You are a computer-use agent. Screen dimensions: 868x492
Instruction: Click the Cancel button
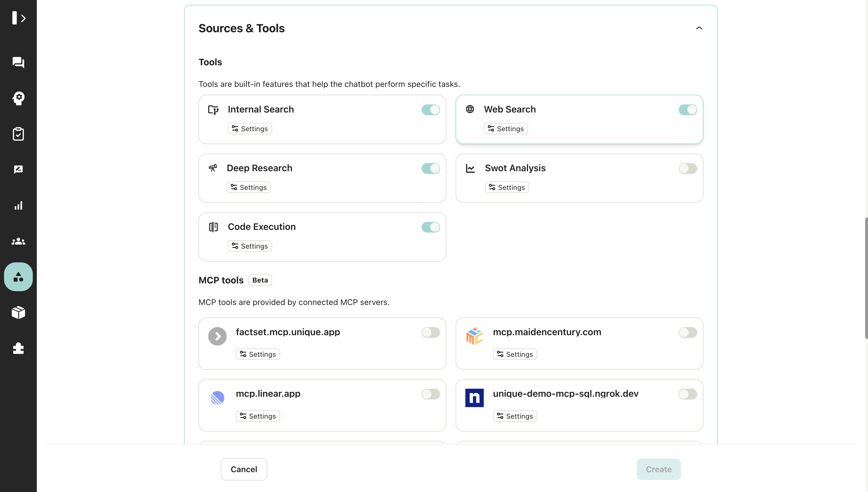(244, 469)
